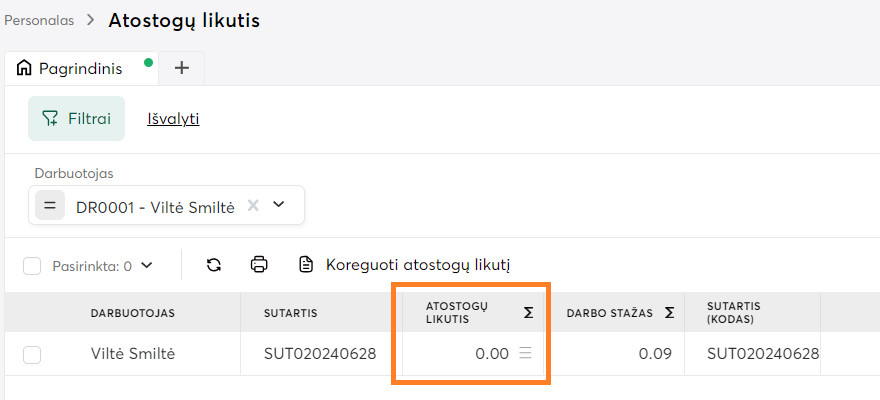Go to Personalas in the breadcrumb

click(39, 20)
